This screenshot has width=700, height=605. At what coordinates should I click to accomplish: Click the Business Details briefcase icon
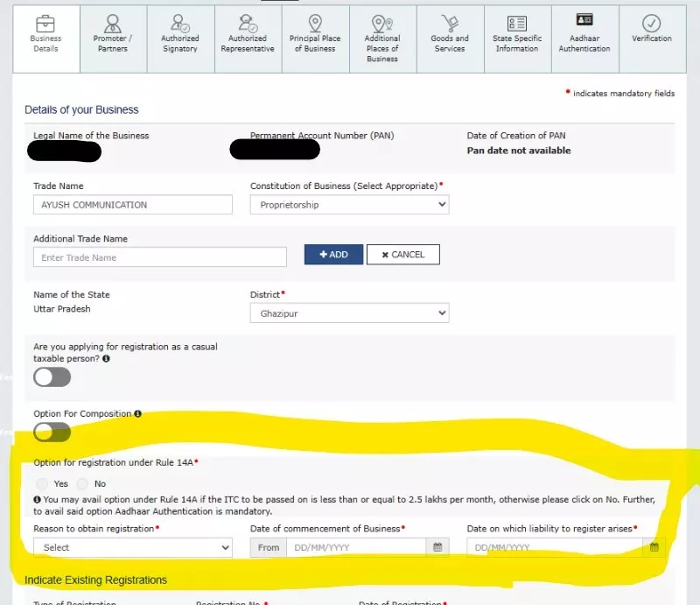[45, 22]
